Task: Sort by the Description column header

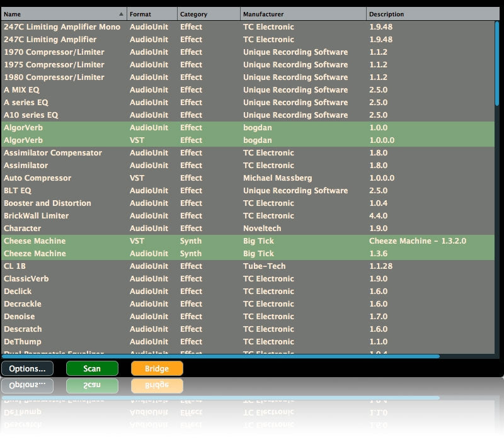Action: click(x=433, y=14)
